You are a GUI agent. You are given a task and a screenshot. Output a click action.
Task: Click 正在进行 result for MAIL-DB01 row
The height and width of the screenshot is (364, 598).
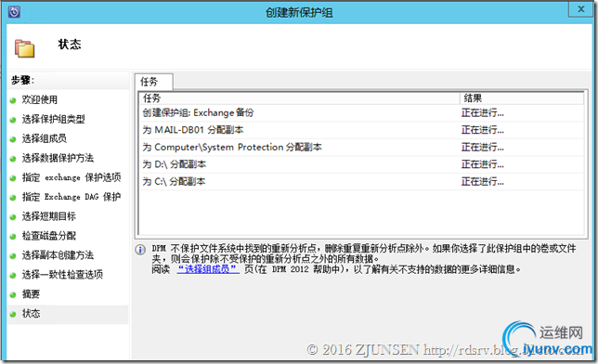[483, 130]
